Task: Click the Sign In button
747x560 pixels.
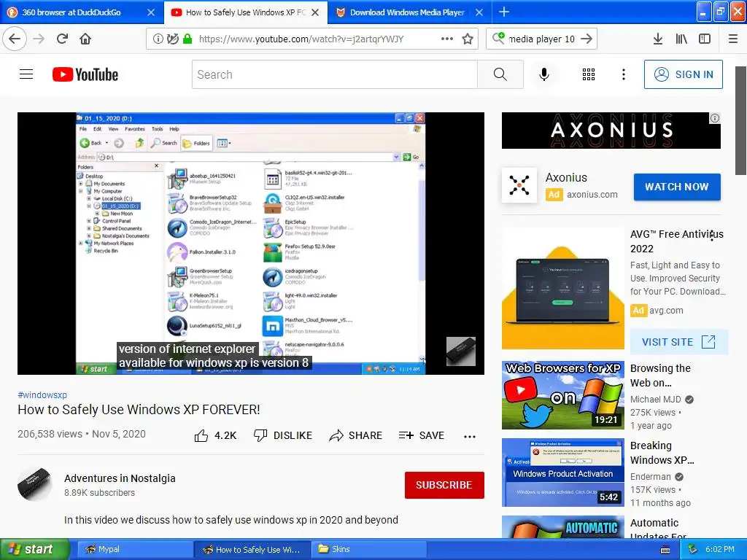Action: (x=683, y=74)
